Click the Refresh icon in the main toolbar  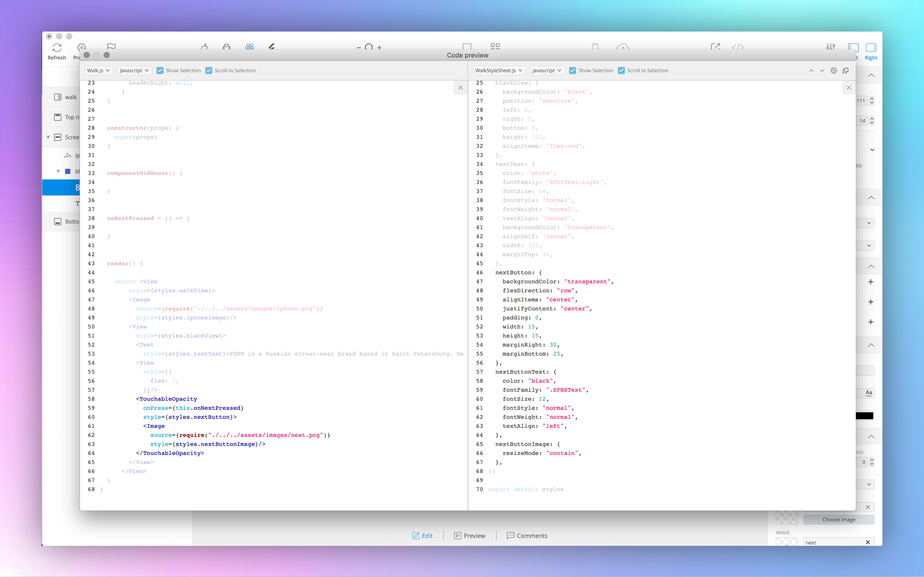click(x=57, y=47)
